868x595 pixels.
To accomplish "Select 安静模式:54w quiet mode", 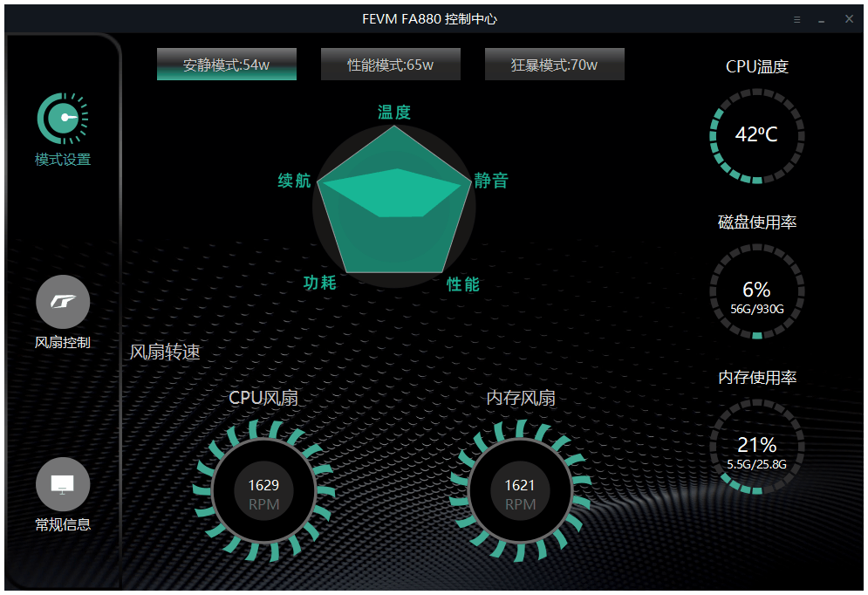I will [227, 65].
